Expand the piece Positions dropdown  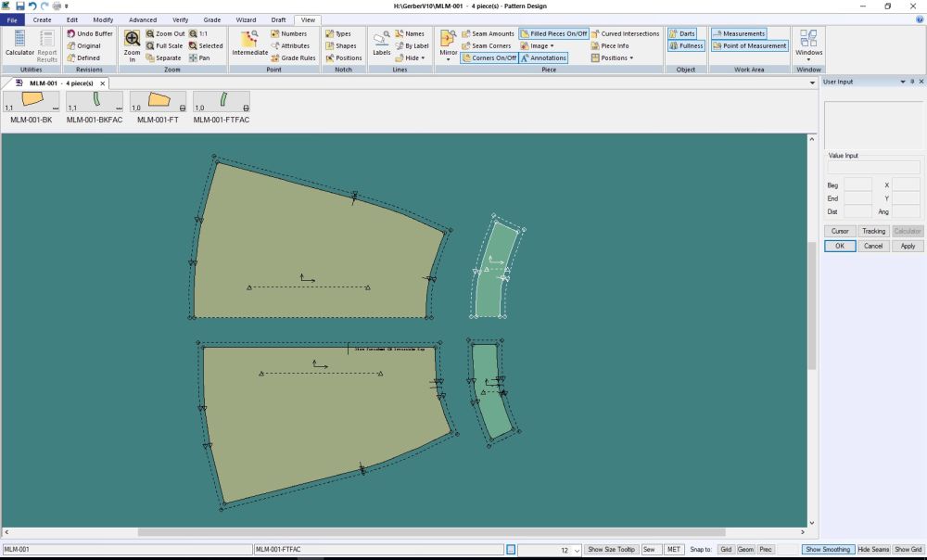[612, 58]
